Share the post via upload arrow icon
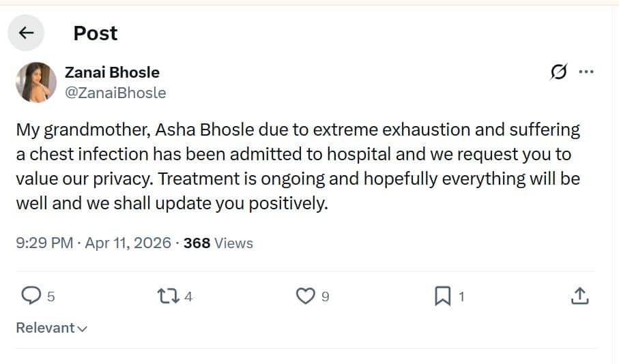The height and width of the screenshot is (364, 619). pos(579,296)
